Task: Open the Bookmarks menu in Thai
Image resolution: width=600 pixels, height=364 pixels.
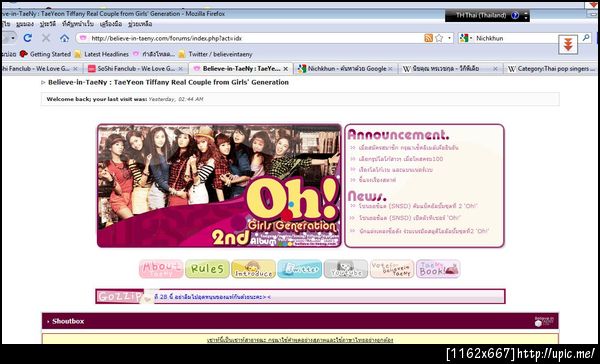Action: (x=77, y=24)
